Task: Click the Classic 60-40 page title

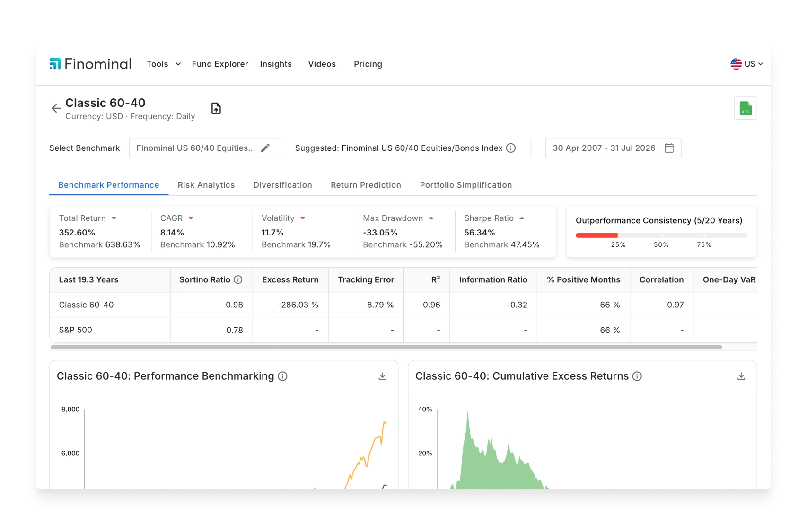Action: [105, 103]
